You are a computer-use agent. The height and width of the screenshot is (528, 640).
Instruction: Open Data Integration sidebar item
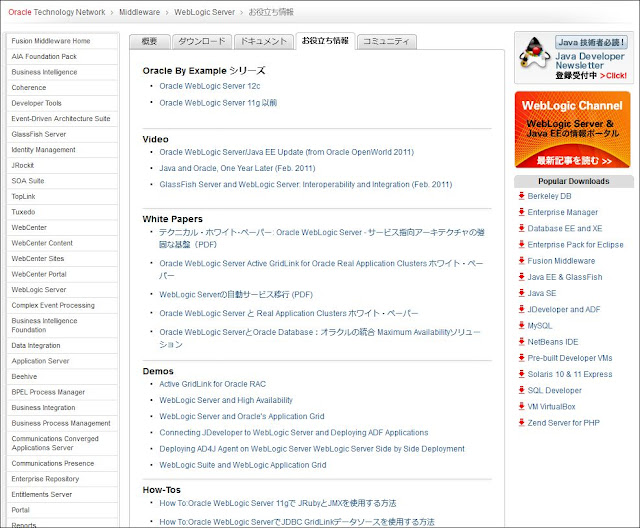(62, 345)
